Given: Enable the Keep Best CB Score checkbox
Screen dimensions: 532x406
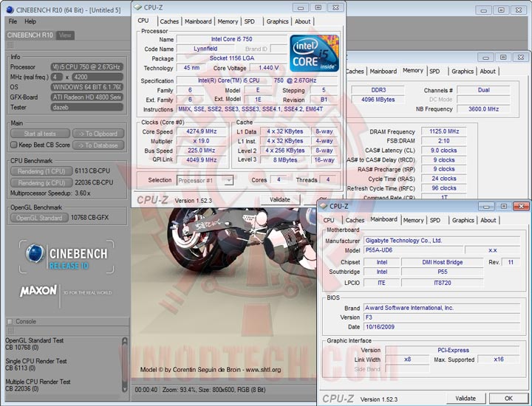Looking at the screenshot, I should click(x=14, y=145).
